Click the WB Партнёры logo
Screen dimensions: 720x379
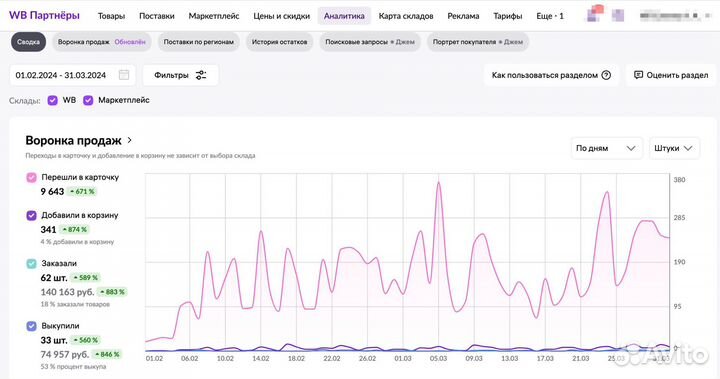click(44, 15)
